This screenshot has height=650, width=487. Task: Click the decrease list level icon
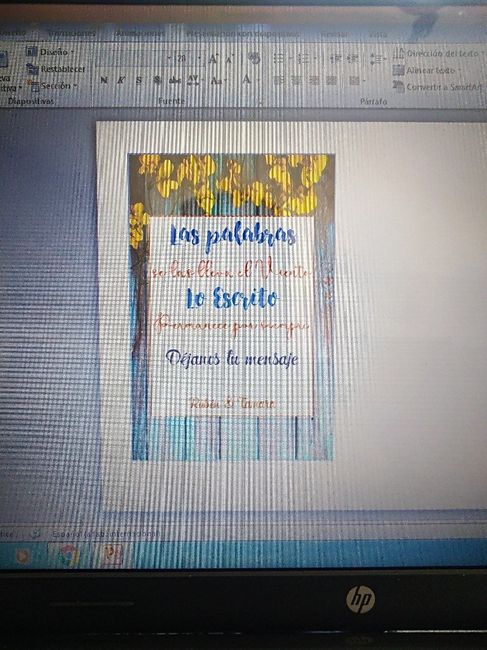click(x=335, y=58)
